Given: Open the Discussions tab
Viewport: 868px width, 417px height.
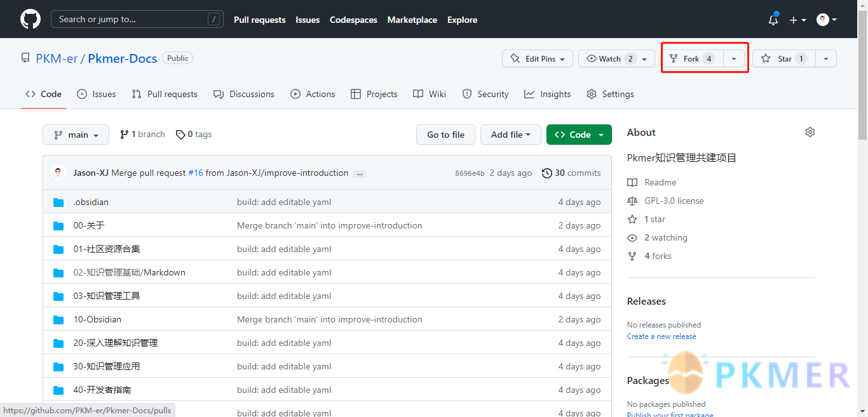Looking at the screenshot, I should [x=244, y=94].
